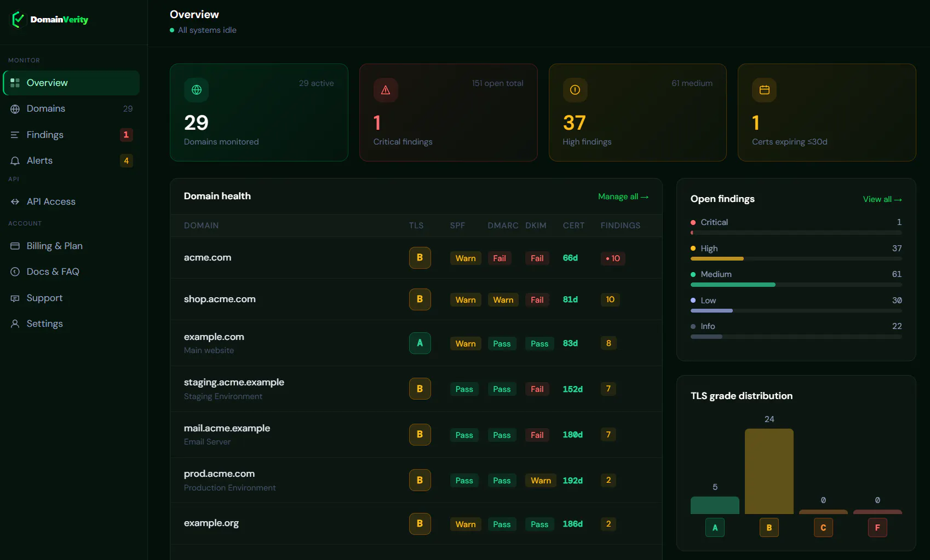Click the Overview grid icon in sidebar

click(x=15, y=83)
